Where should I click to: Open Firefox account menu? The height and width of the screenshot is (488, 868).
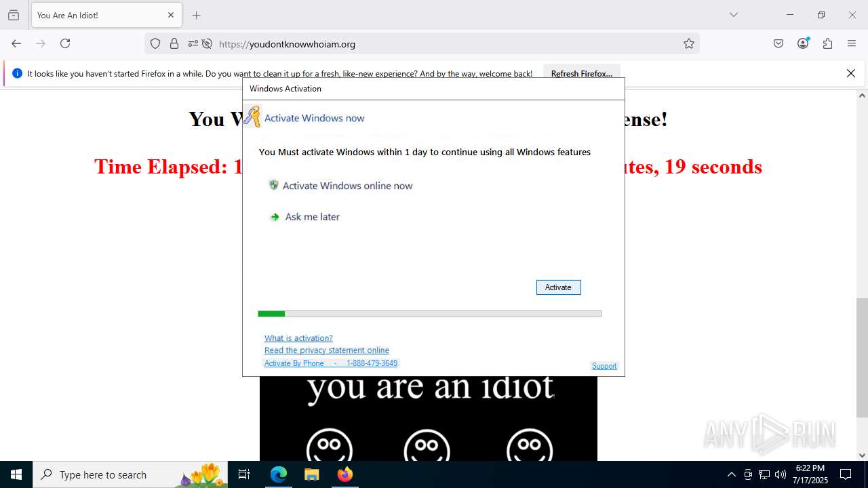pyautogui.click(x=803, y=43)
